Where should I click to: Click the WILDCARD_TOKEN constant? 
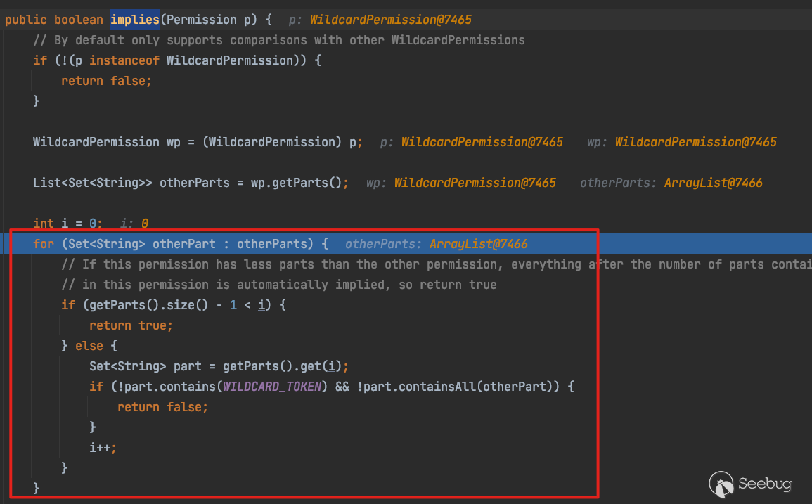pos(272,387)
